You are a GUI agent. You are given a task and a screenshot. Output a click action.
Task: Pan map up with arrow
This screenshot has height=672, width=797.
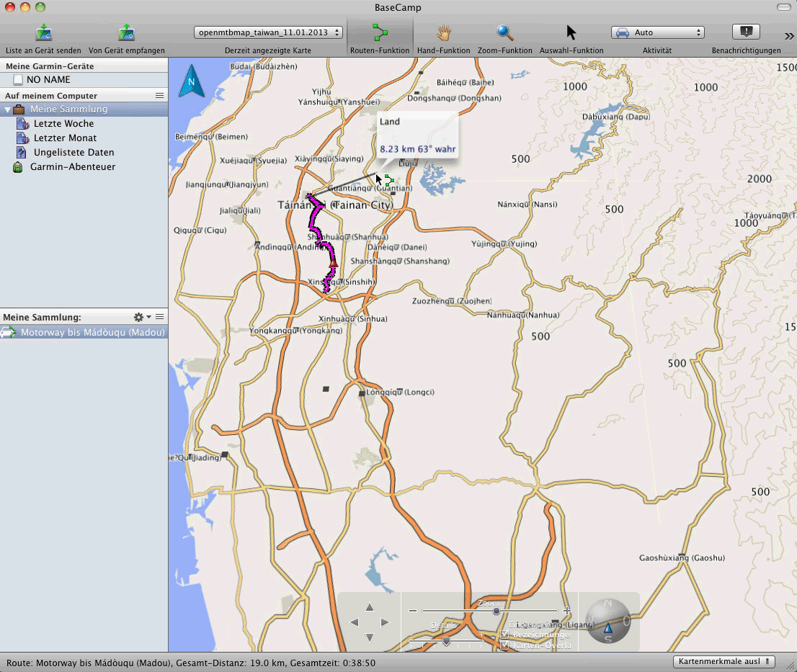click(370, 607)
